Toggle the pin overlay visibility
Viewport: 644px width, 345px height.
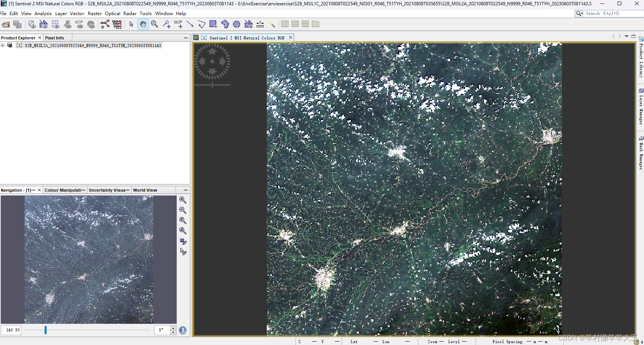click(68, 24)
